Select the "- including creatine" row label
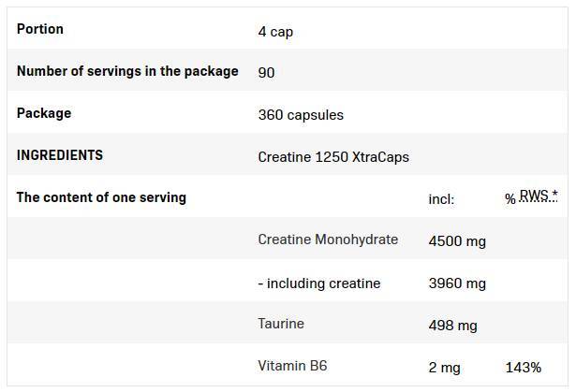The image size is (576, 392). coord(319,283)
